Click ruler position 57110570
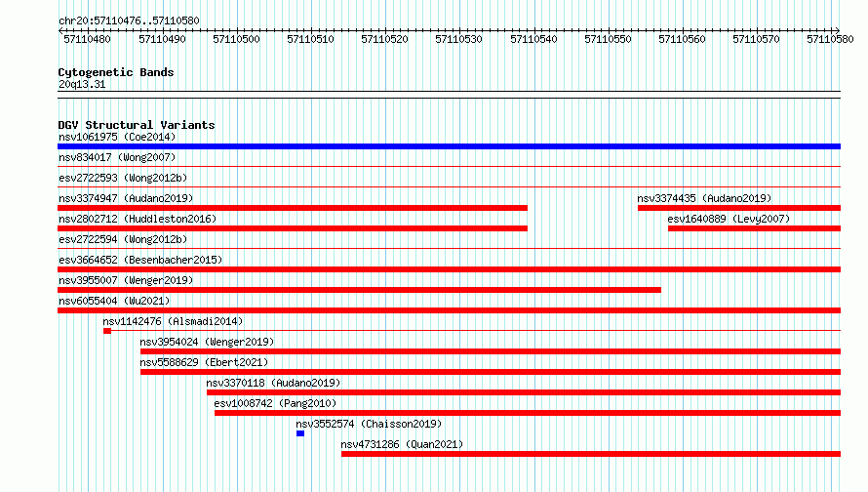This screenshot has height=492, width=868. click(x=756, y=39)
